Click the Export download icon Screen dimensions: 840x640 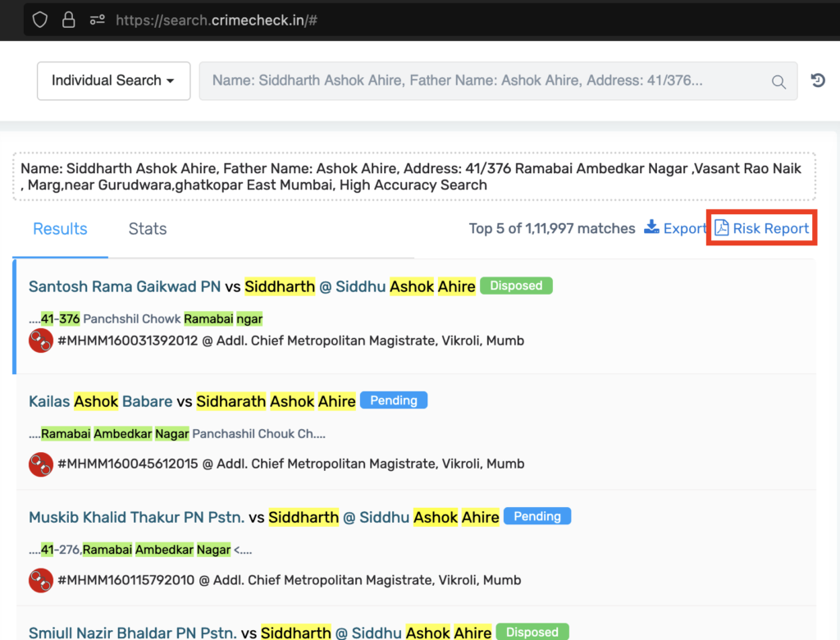[651, 227]
